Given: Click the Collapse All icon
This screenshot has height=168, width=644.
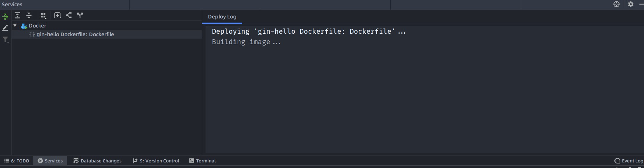Looking at the screenshot, I should 29,15.
